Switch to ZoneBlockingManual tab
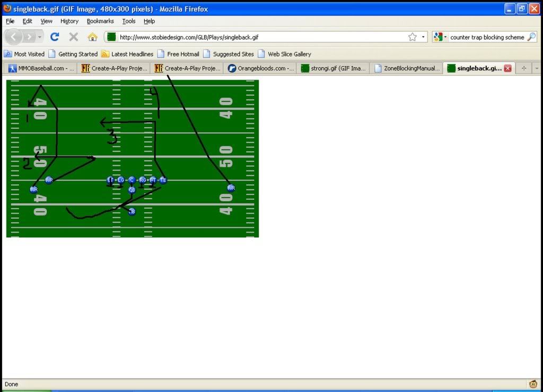This screenshot has height=392, width=543. pyautogui.click(x=406, y=68)
